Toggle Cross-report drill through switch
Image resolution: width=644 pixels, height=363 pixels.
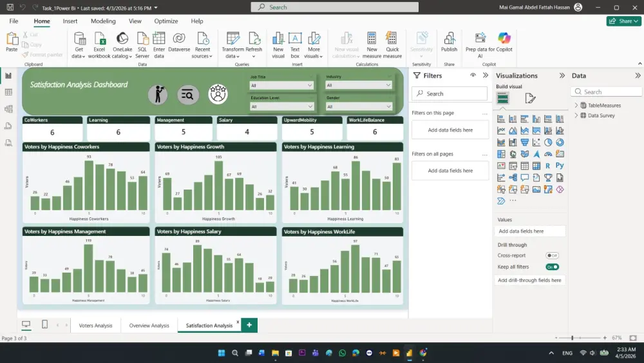(552, 255)
